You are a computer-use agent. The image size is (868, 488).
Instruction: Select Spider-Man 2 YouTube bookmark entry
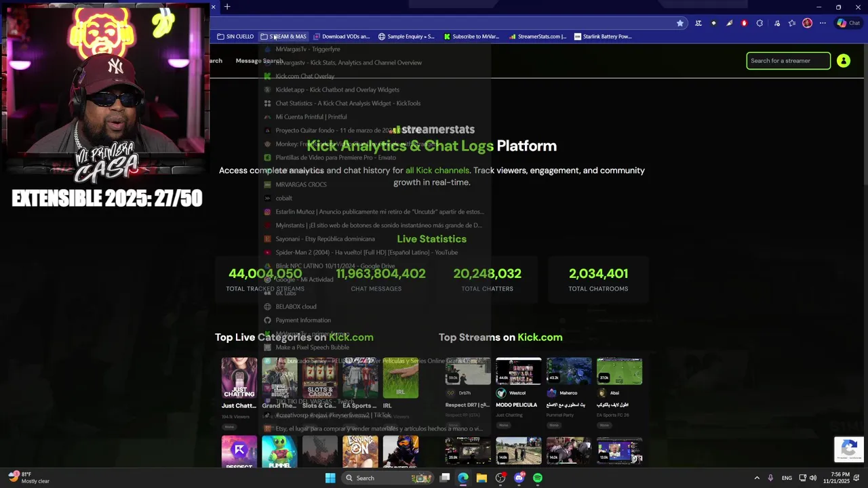374,252
